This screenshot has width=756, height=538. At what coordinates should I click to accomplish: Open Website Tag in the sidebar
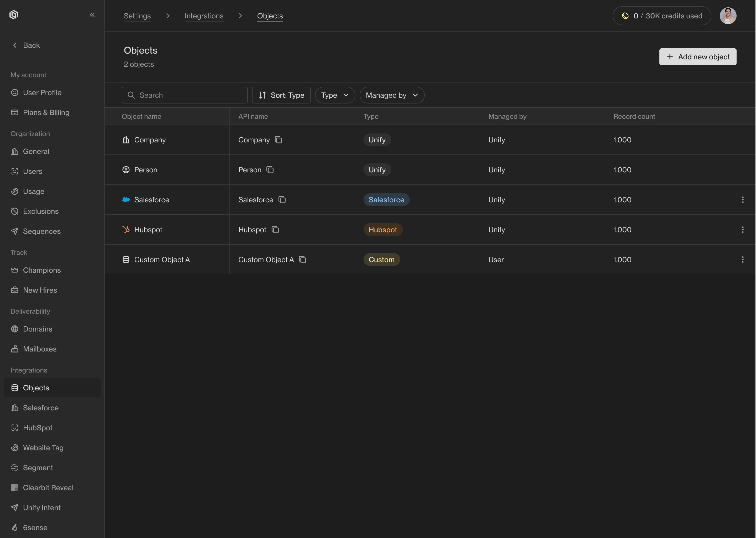pyautogui.click(x=43, y=448)
